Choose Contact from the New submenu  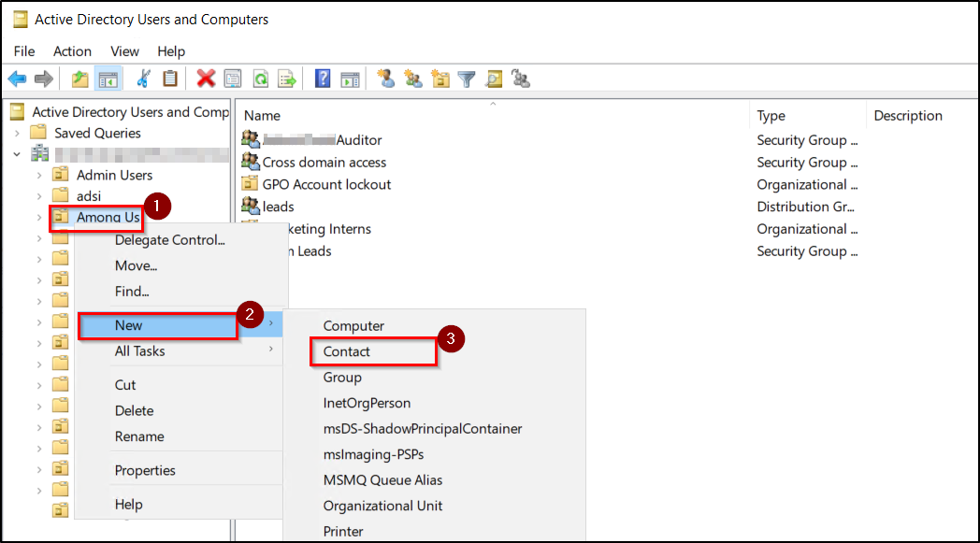click(347, 351)
